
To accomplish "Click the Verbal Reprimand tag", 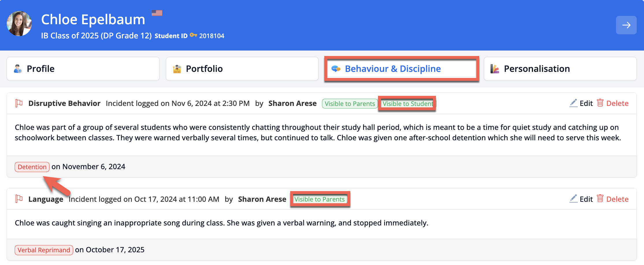I will (44, 250).
